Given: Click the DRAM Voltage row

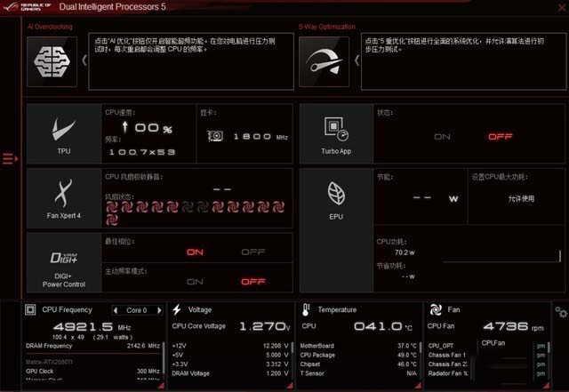Looking at the screenshot, I should 230,373.
